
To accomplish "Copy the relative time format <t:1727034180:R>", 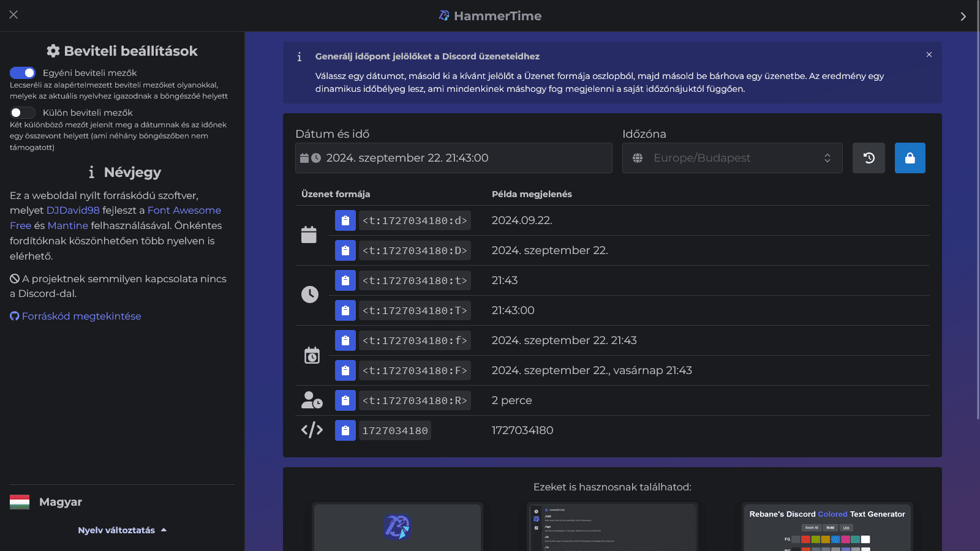I will (345, 400).
